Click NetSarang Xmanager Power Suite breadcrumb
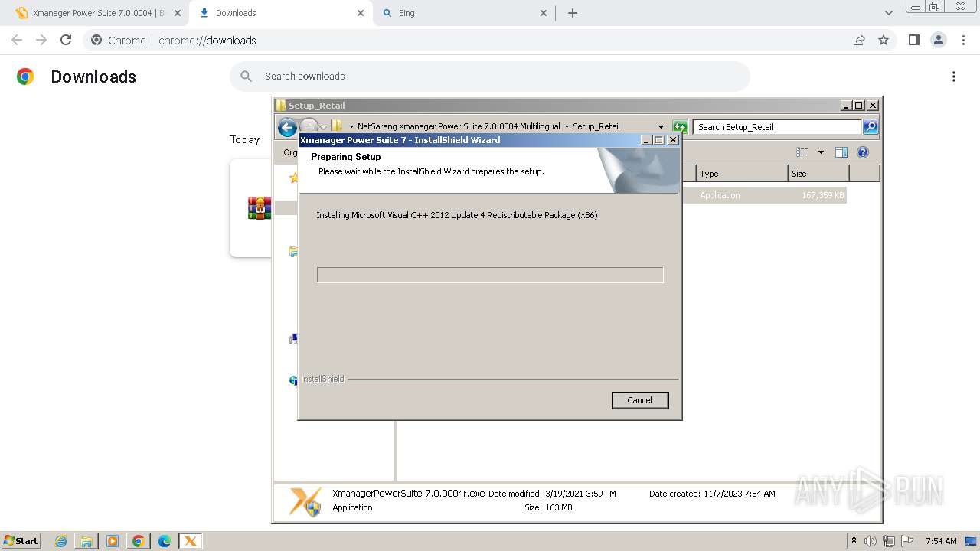The image size is (980, 551). click(x=459, y=126)
